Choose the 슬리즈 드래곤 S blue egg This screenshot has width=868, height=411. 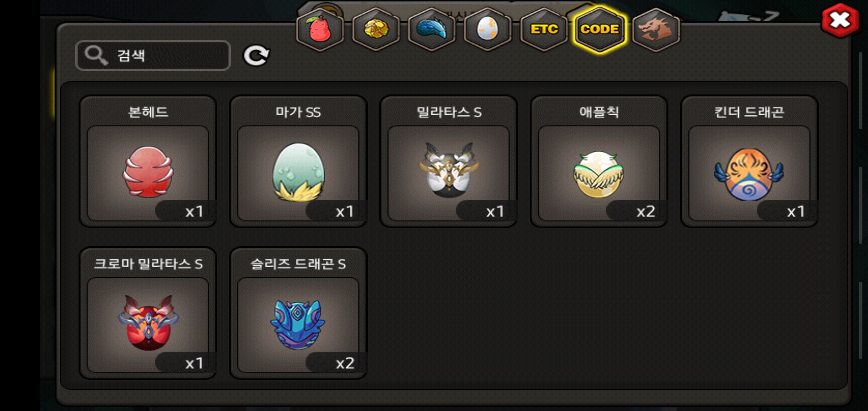tap(298, 313)
